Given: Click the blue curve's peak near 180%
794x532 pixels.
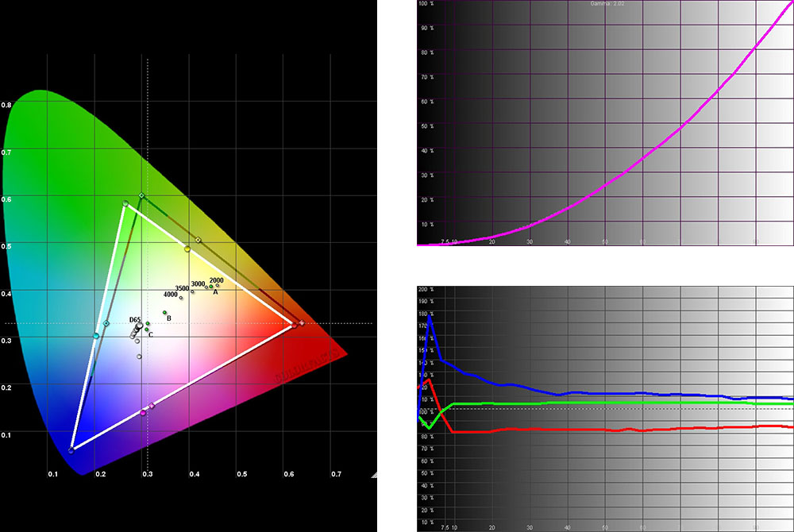Looking at the screenshot, I should [x=430, y=315].
